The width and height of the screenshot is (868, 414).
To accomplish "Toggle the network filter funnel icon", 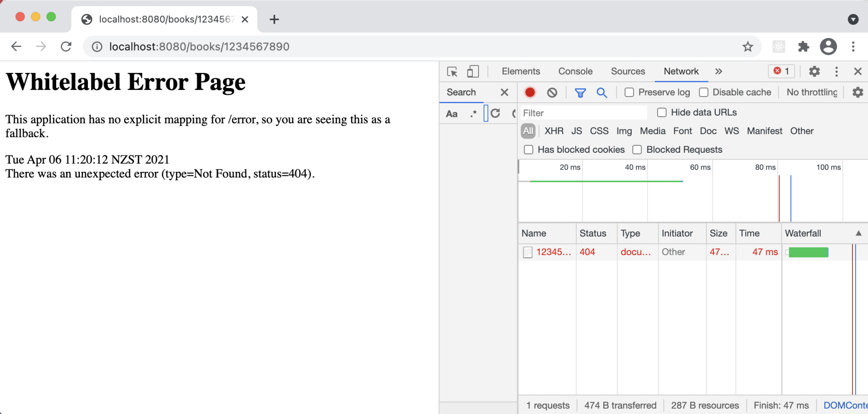I will pos(580,93).
